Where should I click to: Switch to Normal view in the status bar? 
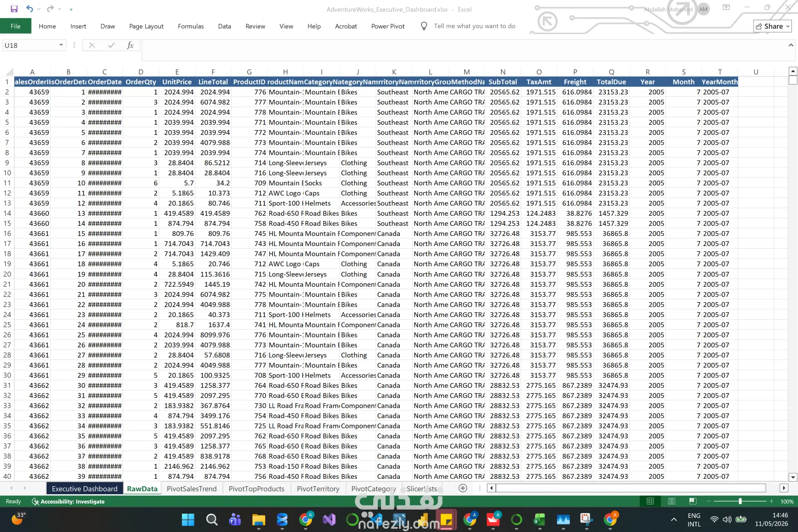pyautogui.click(x=650, y=501)
